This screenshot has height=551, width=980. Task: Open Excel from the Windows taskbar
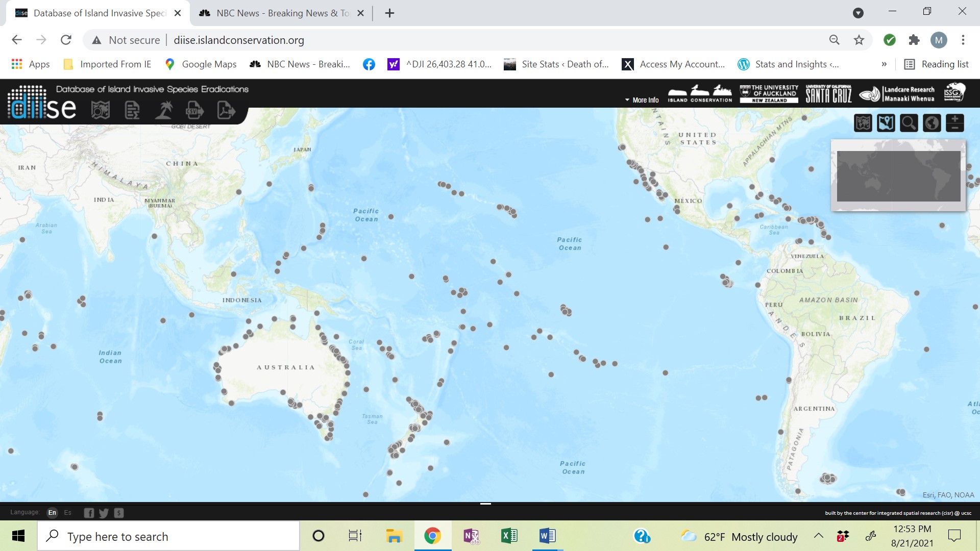(x=509, y=536)
